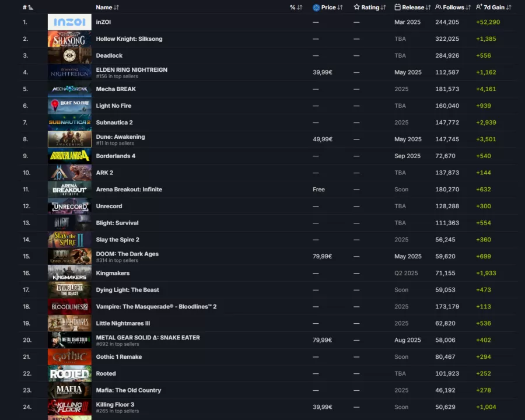
Task: Sort by the Follows column header
Action: click(x=453, y=8)
